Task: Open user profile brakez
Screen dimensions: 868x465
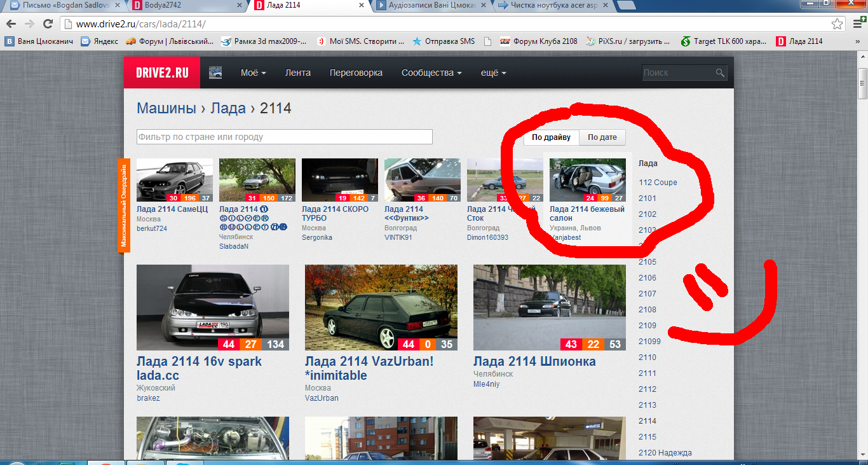Action: pyautogui.click(x=148, y=398)
